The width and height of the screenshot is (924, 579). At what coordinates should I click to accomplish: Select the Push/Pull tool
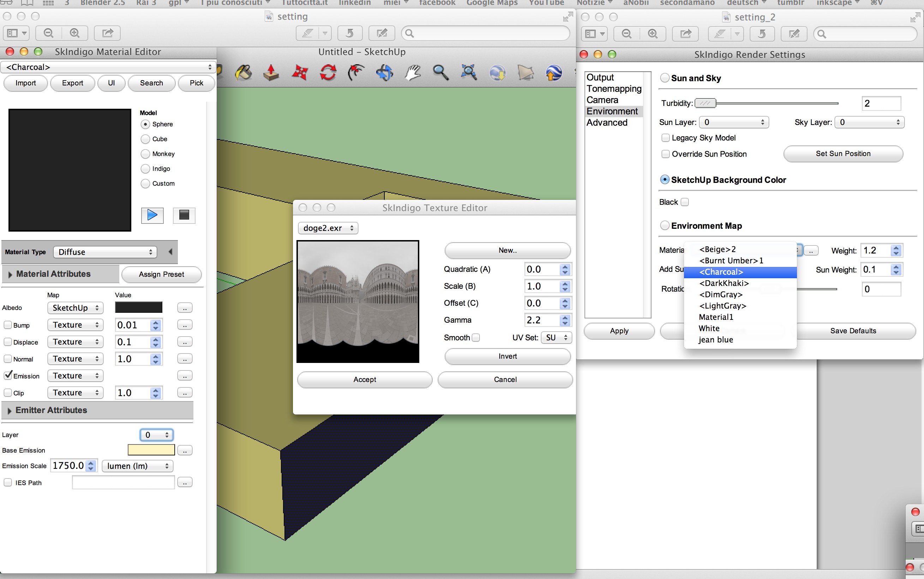click(271, 72)
